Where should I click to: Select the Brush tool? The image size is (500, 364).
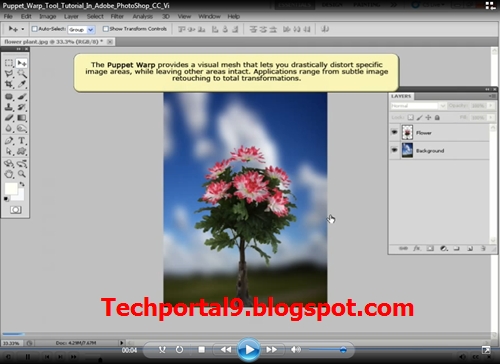(x=22, y=97)
